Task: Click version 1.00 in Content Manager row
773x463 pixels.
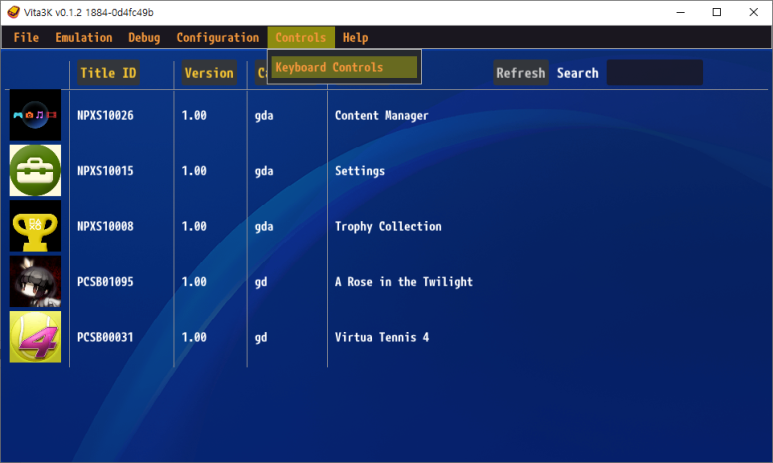Action: [x=194, y=115]
